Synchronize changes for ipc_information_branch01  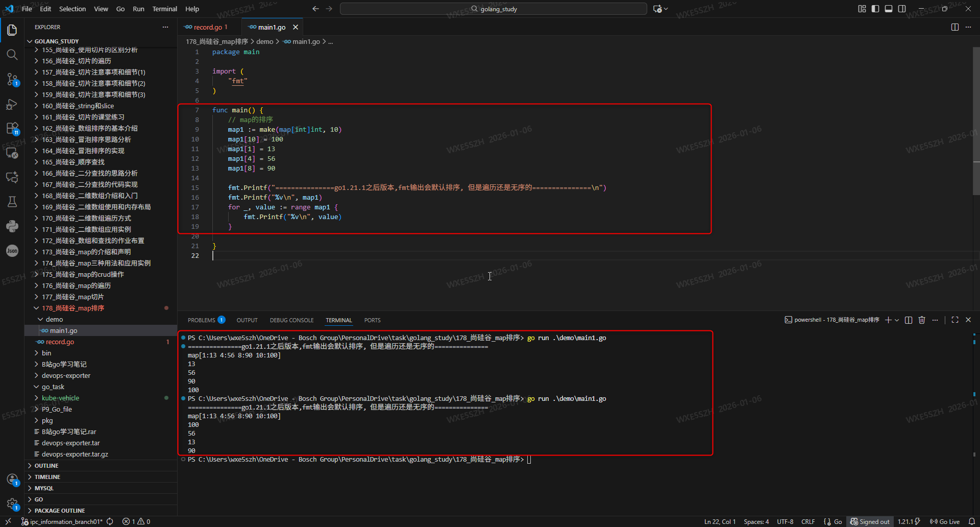(110, 521)
